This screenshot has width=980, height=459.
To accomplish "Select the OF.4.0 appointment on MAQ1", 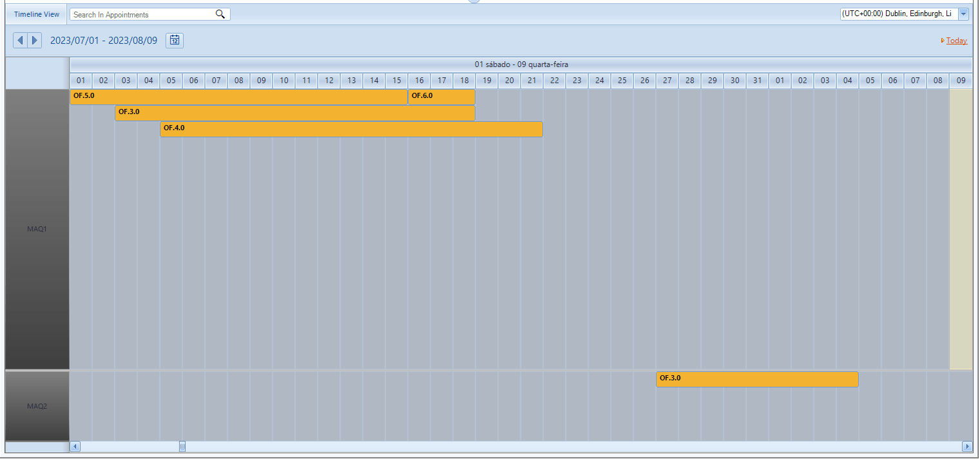I will coord(351,129).
